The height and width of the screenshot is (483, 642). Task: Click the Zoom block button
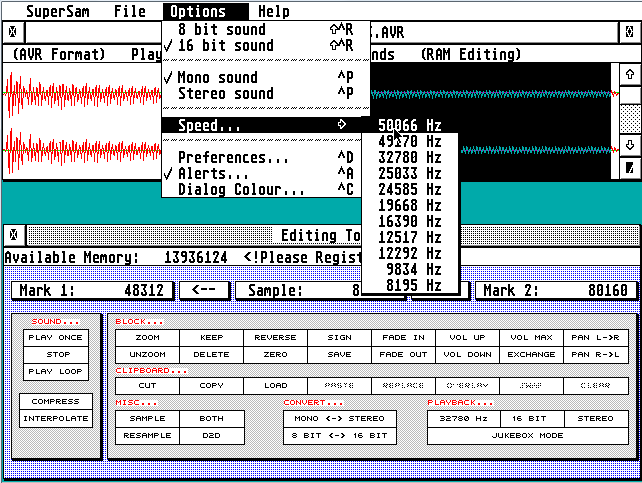[x=148, y=338]
